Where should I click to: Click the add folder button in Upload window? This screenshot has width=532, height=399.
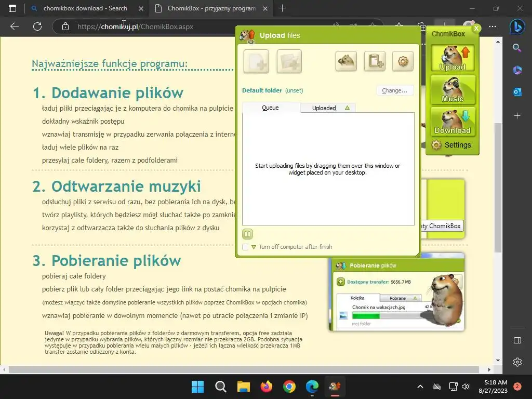pyautogui.click(x=289, y=61)
